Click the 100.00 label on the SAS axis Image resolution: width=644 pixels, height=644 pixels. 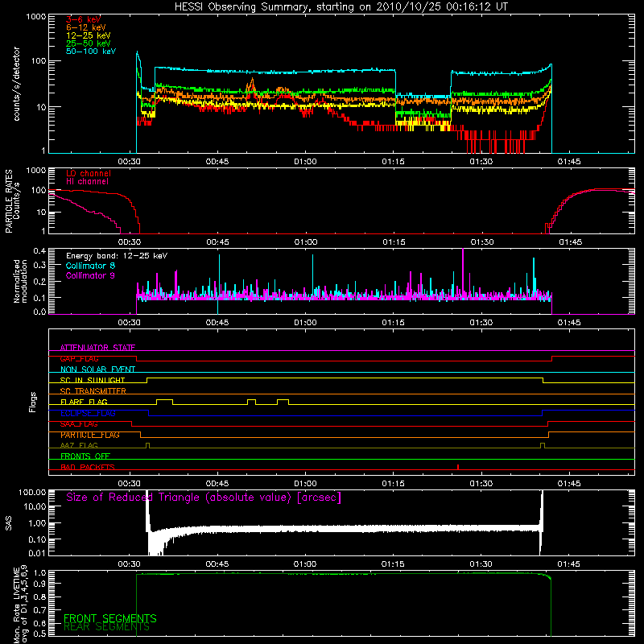32,492
